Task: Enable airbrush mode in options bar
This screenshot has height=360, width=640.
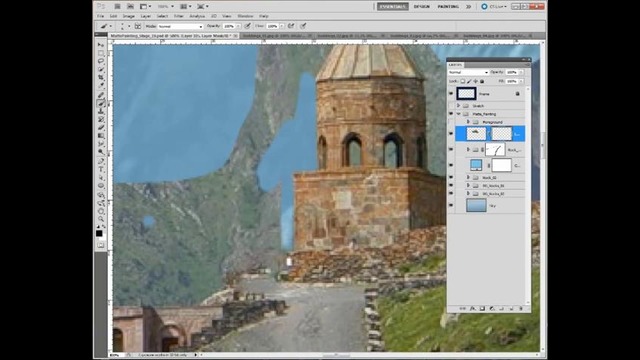Action: tap(291, 26)
